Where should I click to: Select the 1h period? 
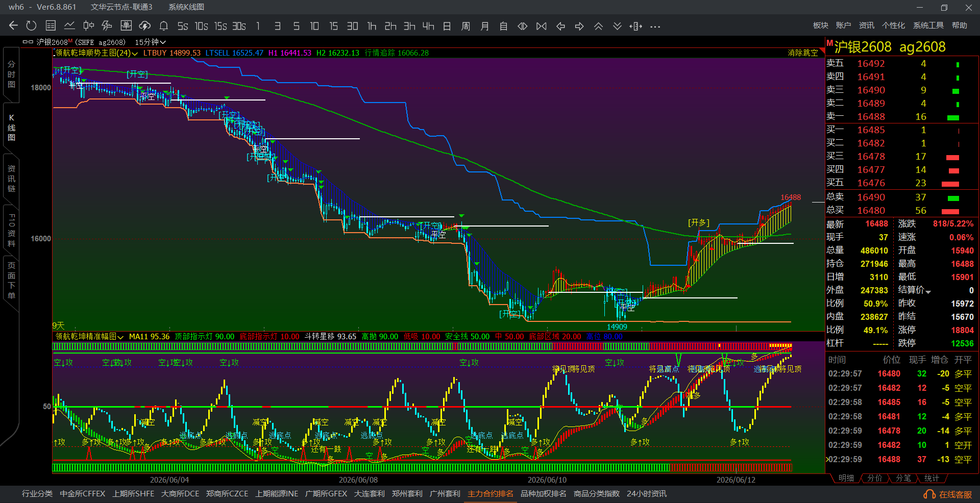[372, 26]
